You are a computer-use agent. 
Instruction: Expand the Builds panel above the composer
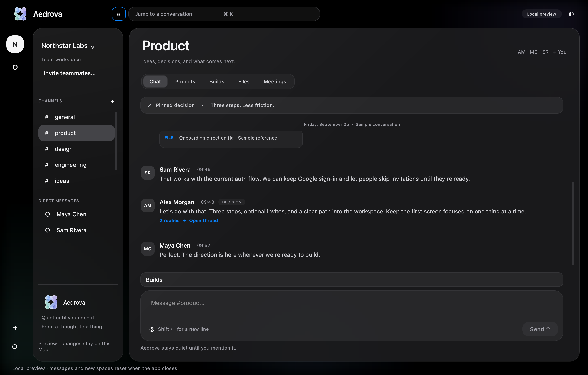tap(352, 280)
